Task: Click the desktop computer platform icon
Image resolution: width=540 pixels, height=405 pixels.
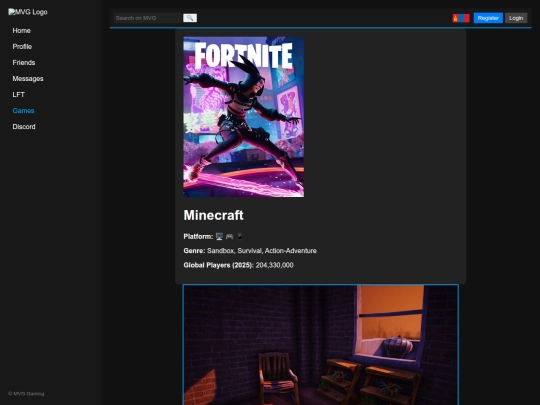Action: [x=219, y=236]
